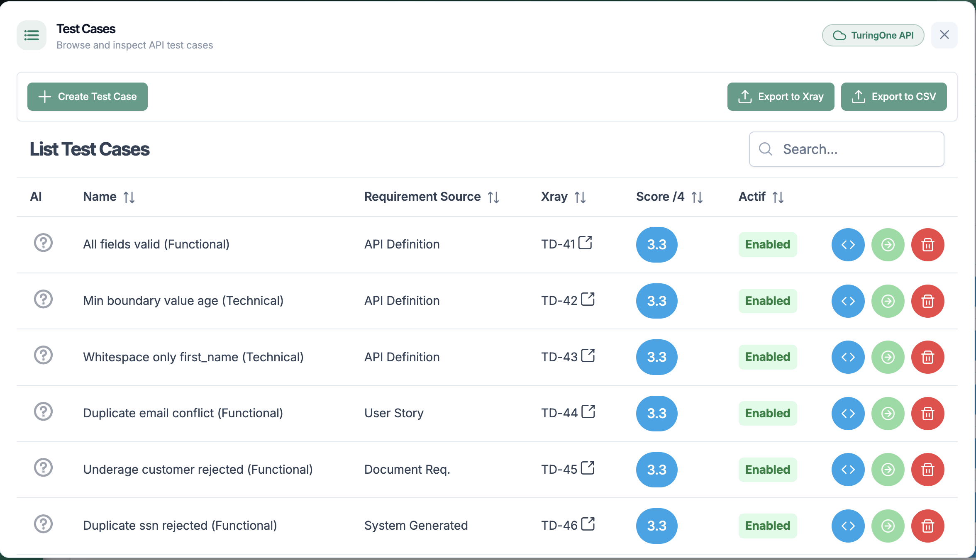
Task: Export all test cases to CSV
Action: pyautogui.click(x=893, y=96)
